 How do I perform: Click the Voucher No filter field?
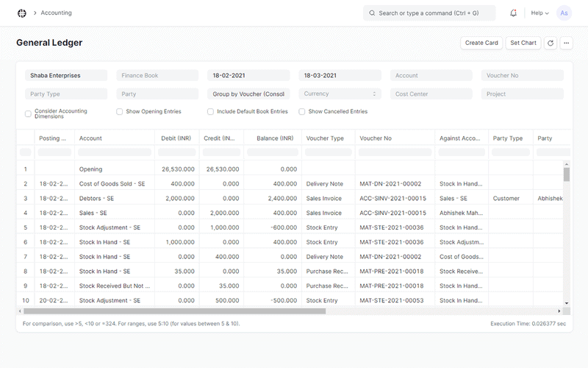tap(522, 76)
